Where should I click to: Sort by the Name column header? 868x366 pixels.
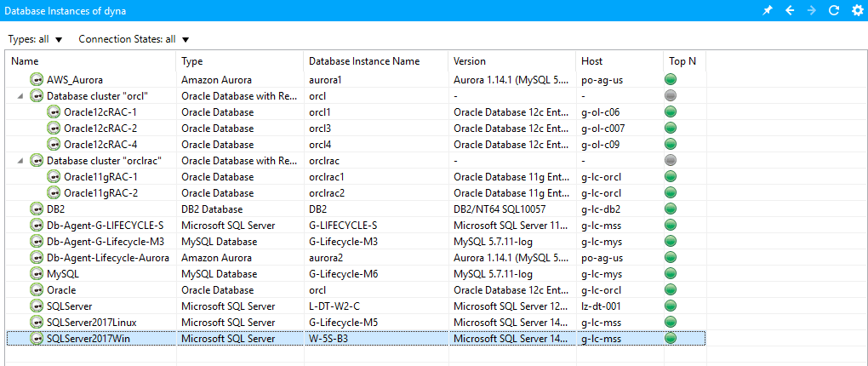click(90, 61)
